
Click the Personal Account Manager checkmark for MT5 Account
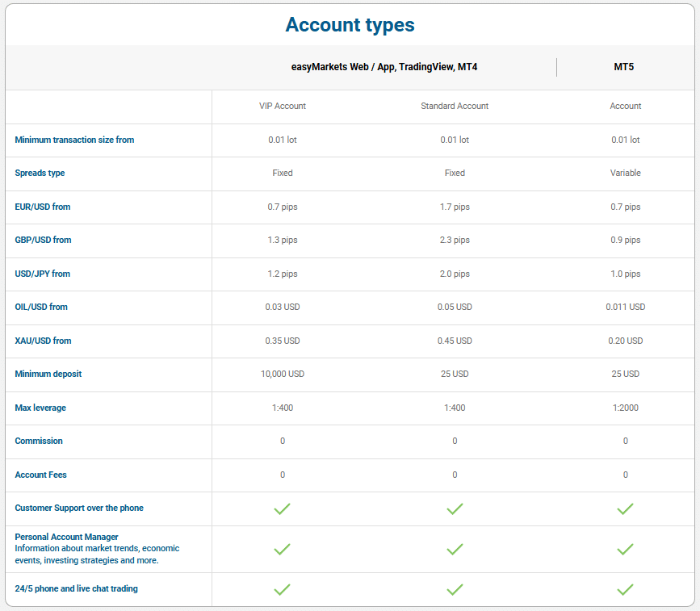(x=626, y=549)
